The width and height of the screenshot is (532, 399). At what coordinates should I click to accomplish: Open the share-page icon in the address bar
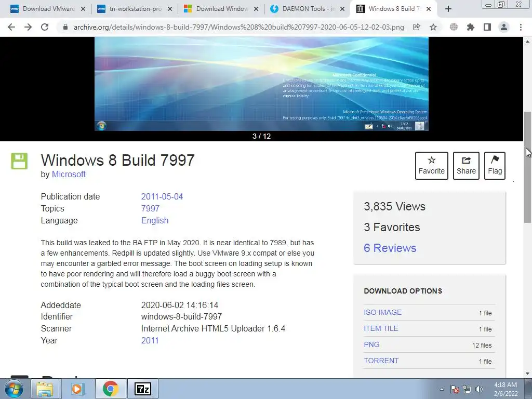(x=416, y=27)
